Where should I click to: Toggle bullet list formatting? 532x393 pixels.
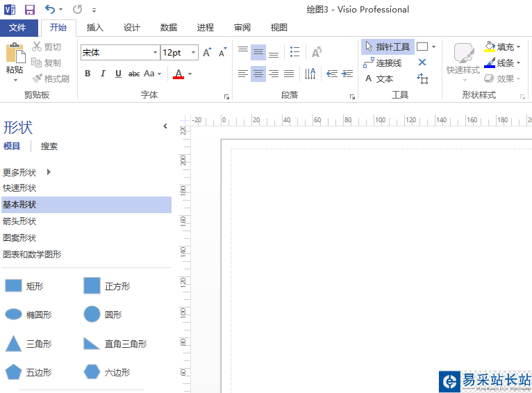295,52
